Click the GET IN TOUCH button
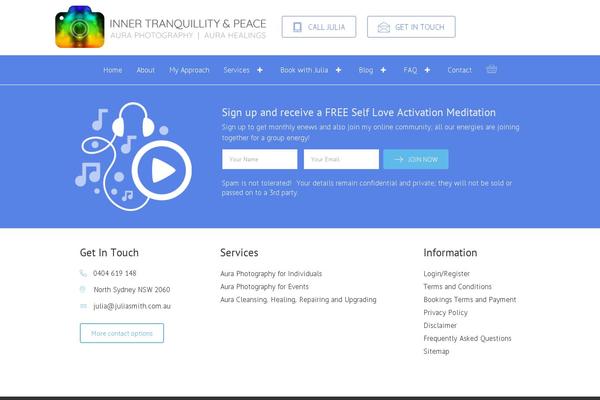Viewport: 600px width, 400px height. 411,27
